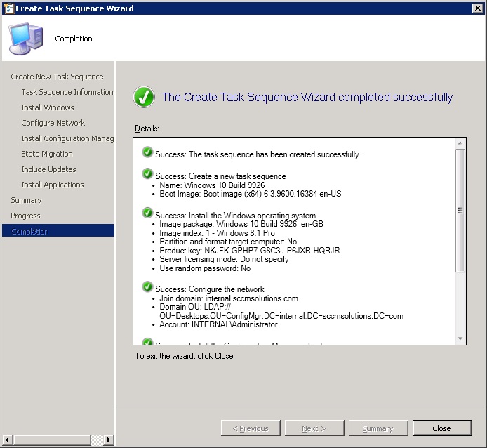Click the title bar wizard icon
Screen dimensions: 487x448
pyautogui.click(x=8, y=8)
